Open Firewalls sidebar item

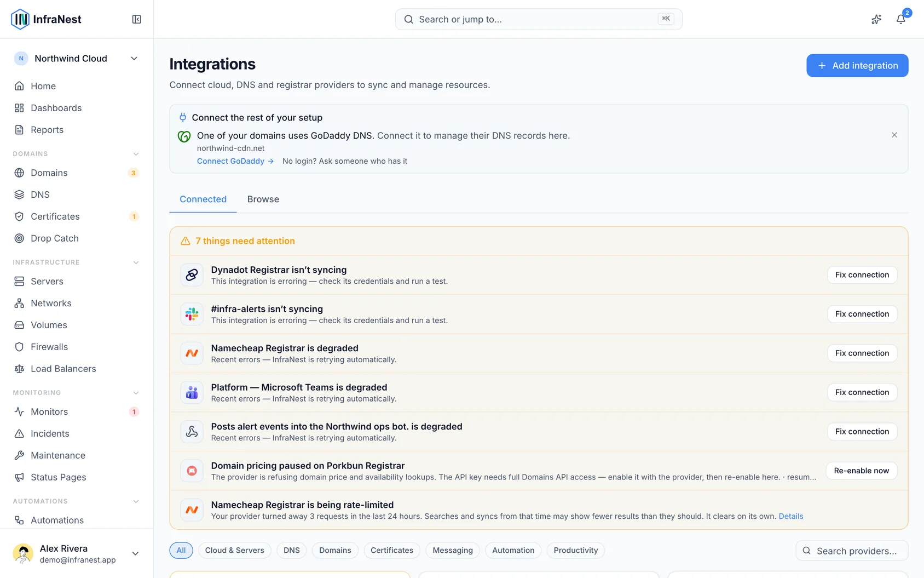click(x=77, y=347)
